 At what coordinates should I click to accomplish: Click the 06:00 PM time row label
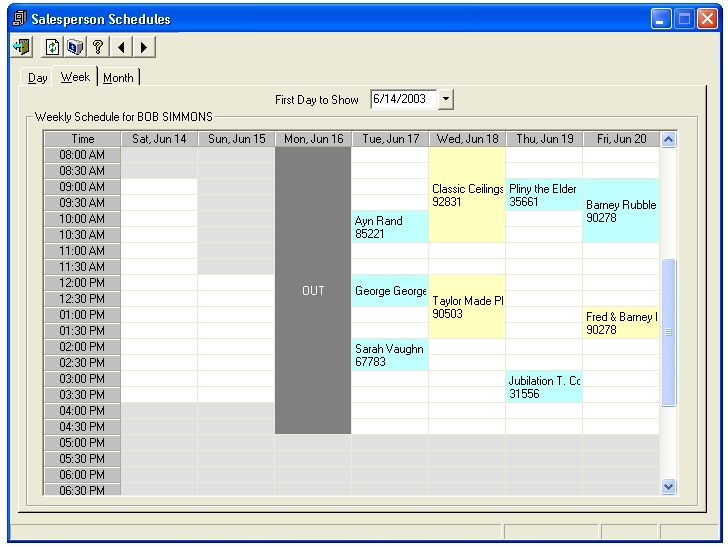[82, 475]
